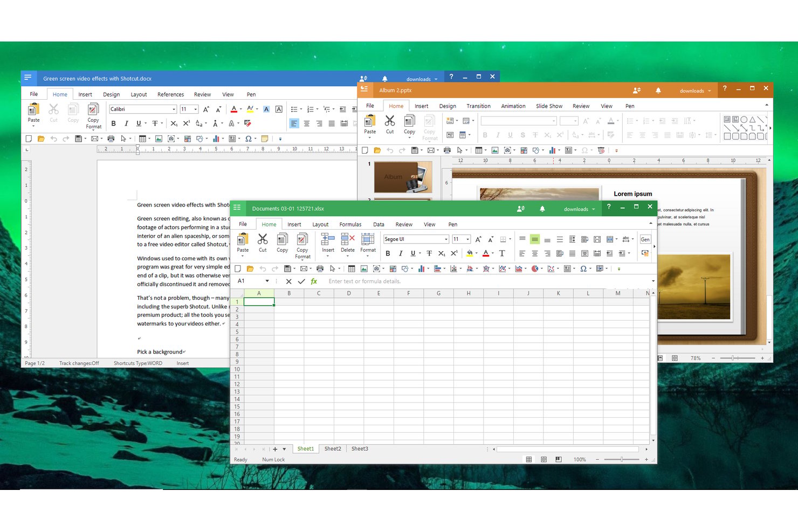Switch to the Sheet2 tab
The width and height of the screenshot is (798, 532).
pyautogui.click(x=333, y=448)
